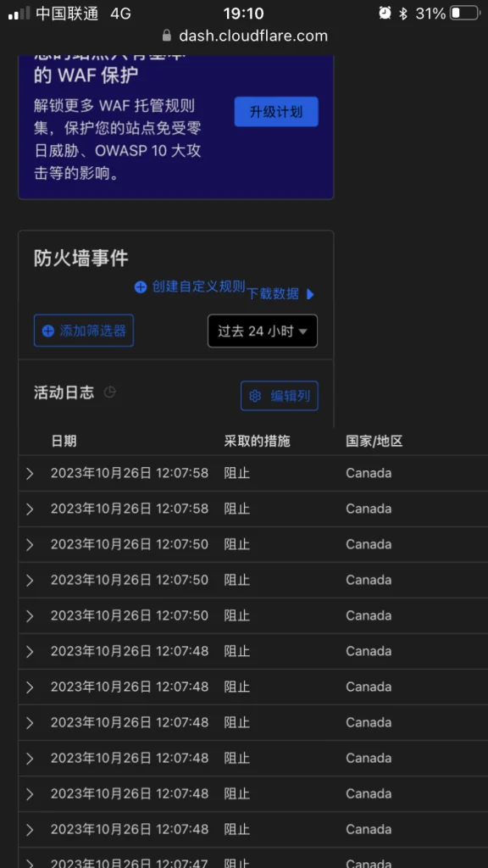Click the 升级计划 upgrade button
Screen dimensions: 488x868
pos(276,111)
